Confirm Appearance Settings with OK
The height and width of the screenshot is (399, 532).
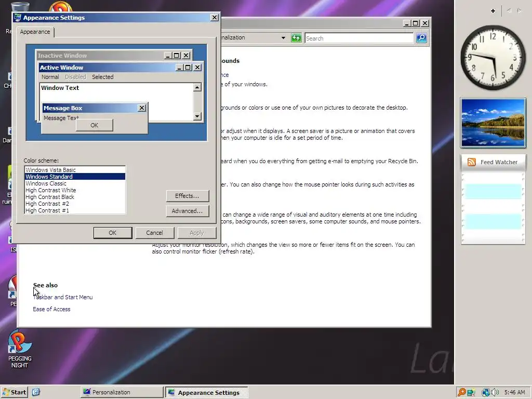[x=113, y=233]
